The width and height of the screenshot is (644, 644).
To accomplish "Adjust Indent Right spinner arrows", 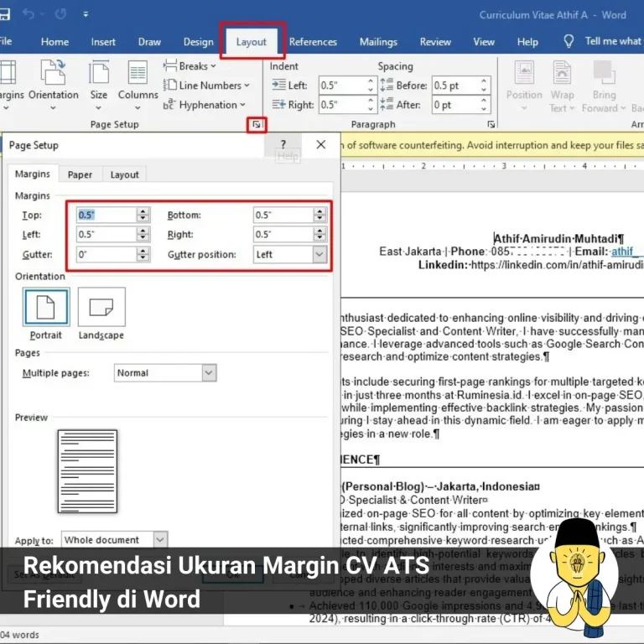I will (371, 105).
